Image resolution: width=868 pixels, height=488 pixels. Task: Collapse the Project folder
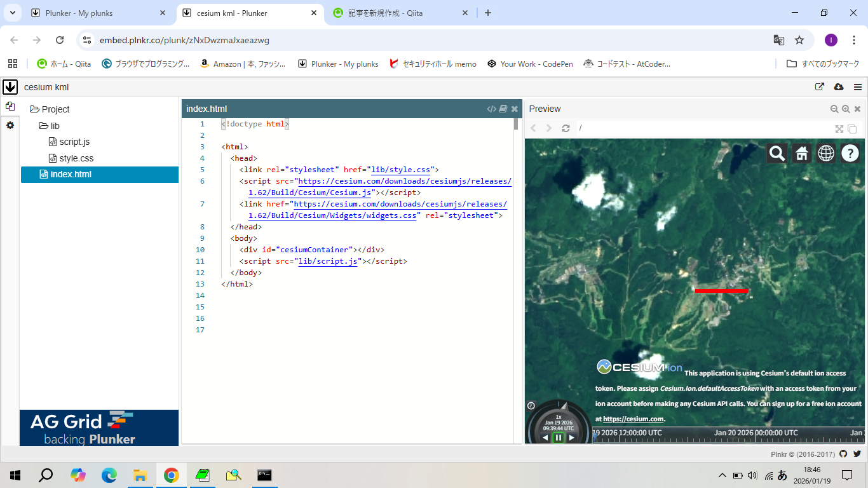pos(50,109)
